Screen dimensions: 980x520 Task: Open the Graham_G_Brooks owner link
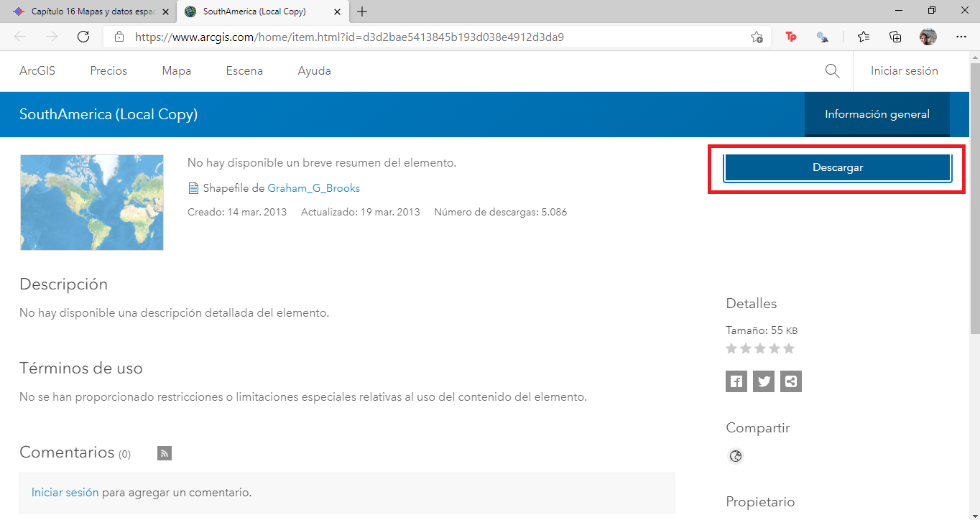(x=313, y=188)
